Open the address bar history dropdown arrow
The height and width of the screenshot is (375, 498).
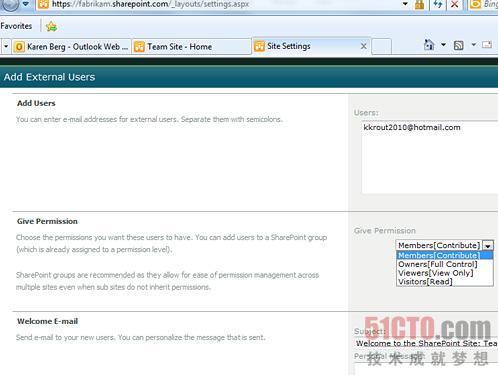(x=405, y=4)
